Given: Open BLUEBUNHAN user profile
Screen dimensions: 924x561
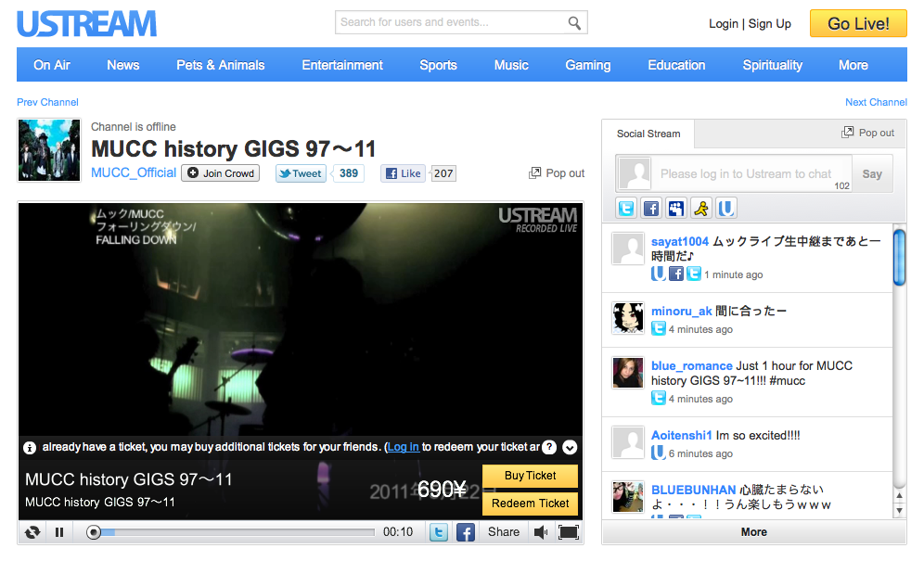Looking at the screenshot, I should point(694,491).
